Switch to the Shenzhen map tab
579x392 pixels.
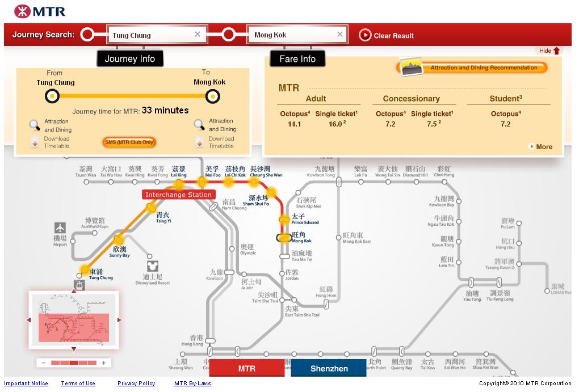pos(329,368)
